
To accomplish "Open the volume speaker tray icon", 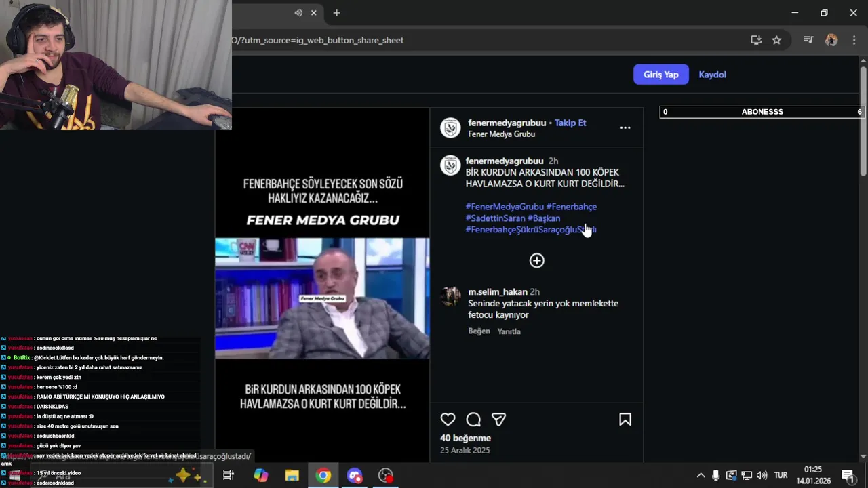I will (x=762, y=475).
